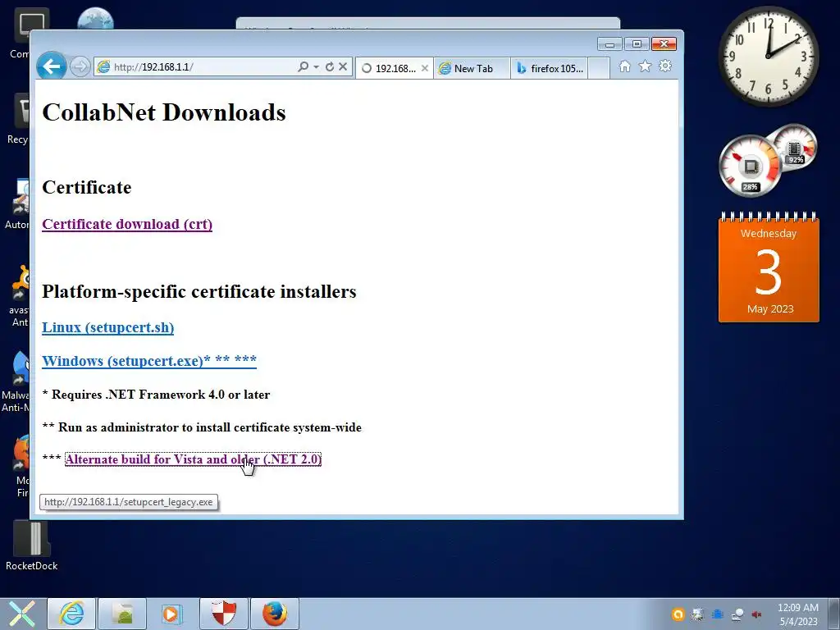
Task: Click the Start button on the taskbar
Action: (x=22, y=614)
